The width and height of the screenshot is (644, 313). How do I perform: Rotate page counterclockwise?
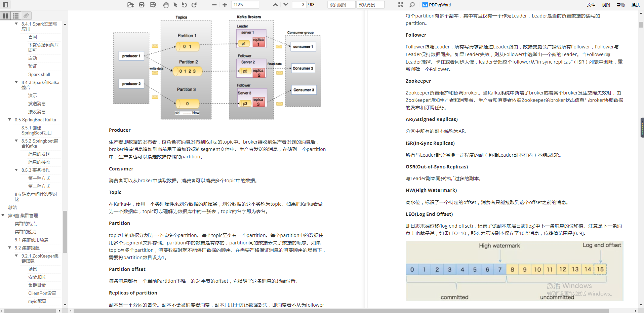point(184,5)
